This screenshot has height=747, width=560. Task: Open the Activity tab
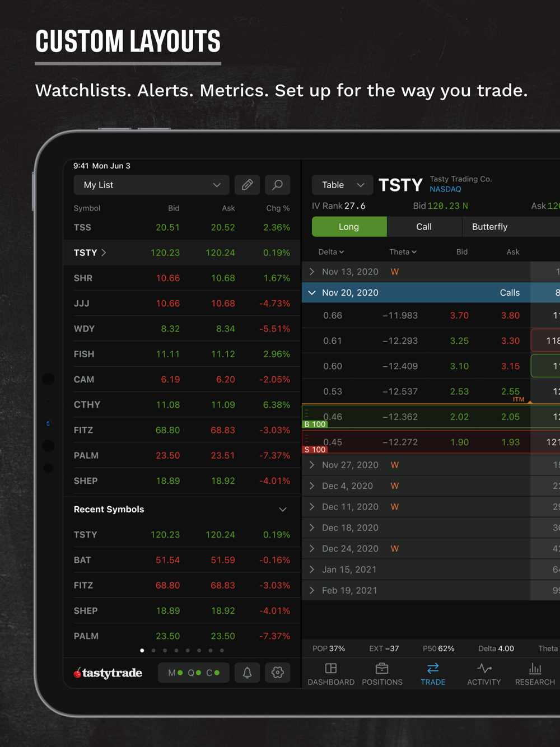click(x=484, y=674)
